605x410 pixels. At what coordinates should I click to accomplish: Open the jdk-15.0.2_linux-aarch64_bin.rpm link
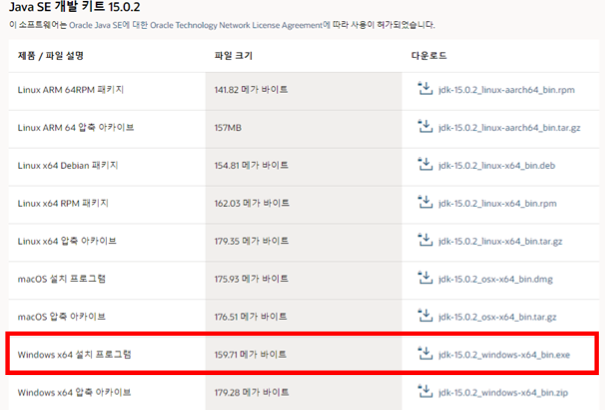507,90
